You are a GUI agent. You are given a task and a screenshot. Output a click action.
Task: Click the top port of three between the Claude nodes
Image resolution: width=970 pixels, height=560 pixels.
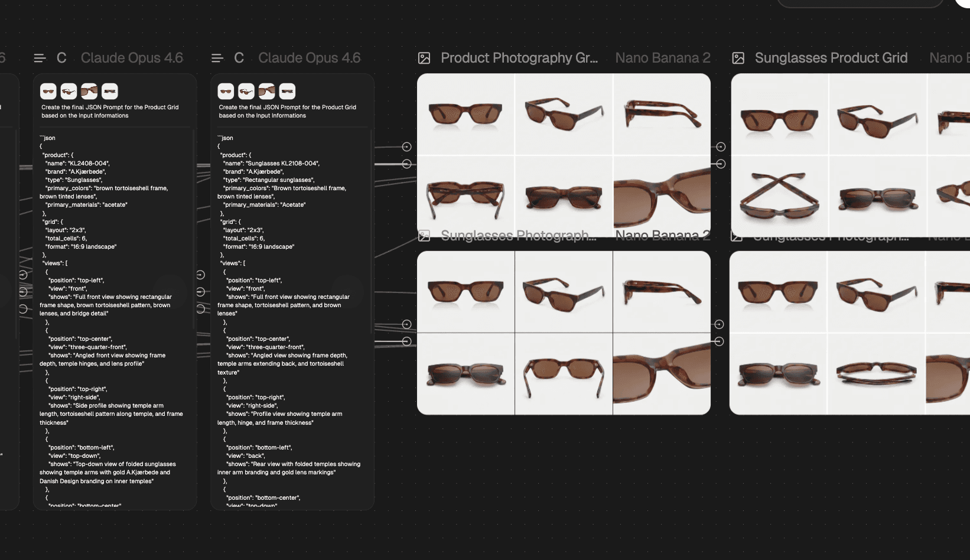click(x=201, y=275)
